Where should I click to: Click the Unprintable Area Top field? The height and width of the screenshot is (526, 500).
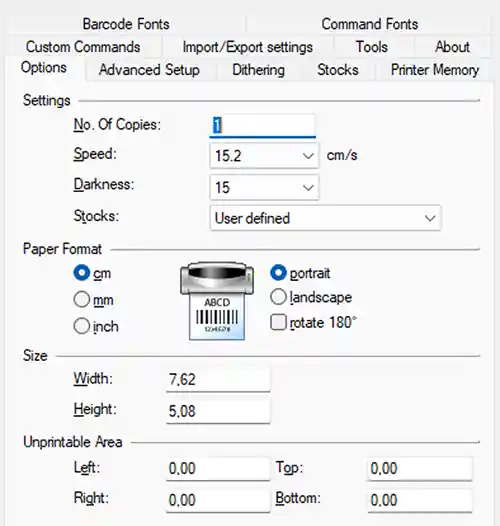point(419,468)
